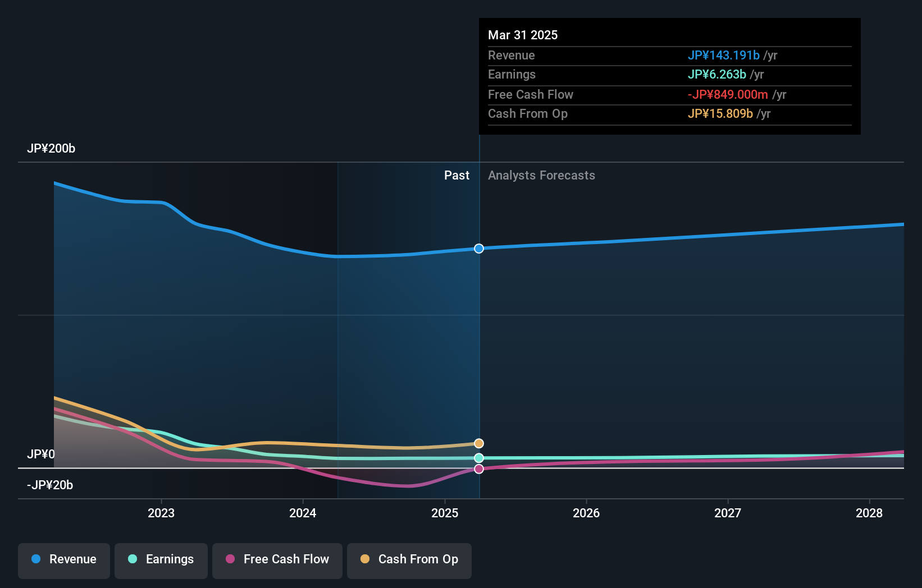The width and height of the screenshot is (922, 588).
Task: Select the Free Cash Flow pink marker
Action: 479,468
